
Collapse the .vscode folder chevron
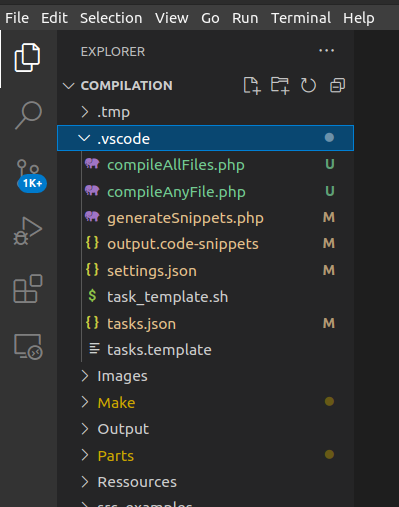click(x=84, y=138)
